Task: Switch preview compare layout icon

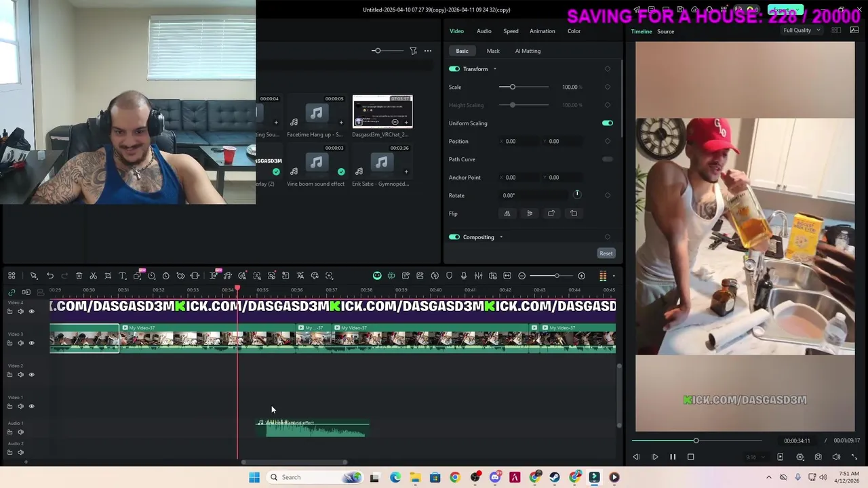Action: tap(836, 30)
